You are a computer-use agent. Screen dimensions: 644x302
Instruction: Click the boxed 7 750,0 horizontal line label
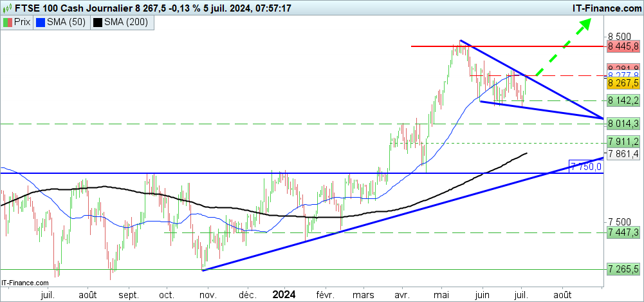[585, 167]
